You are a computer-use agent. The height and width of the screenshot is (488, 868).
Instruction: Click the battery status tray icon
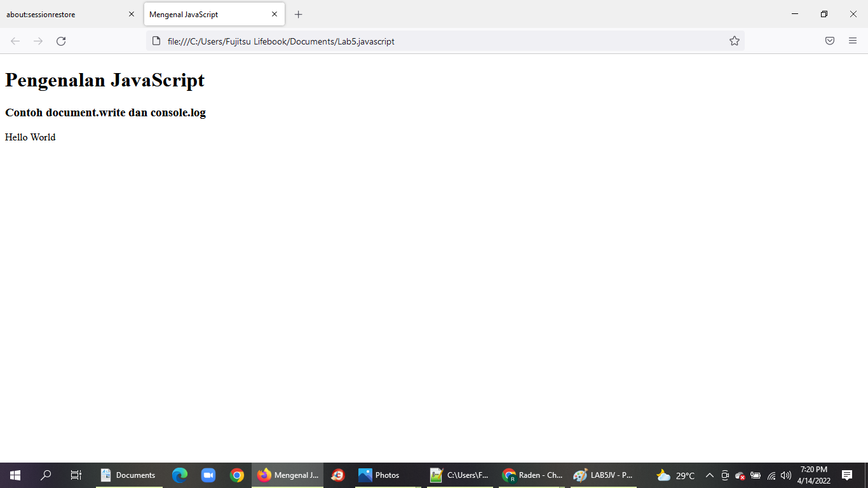[x=756, y=475]
